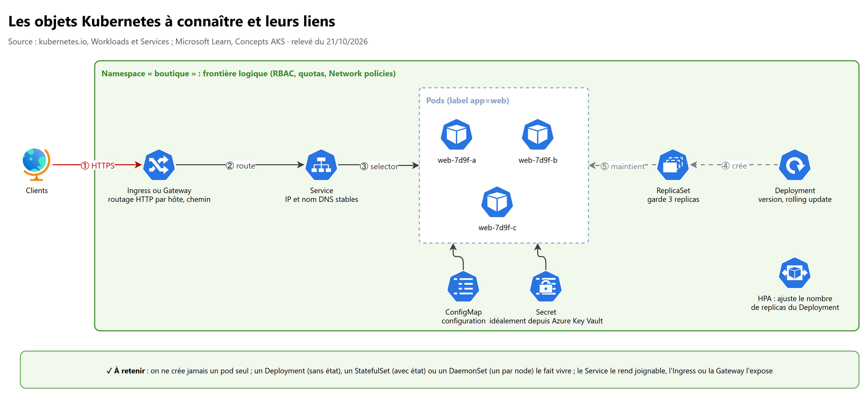Click the diagram title 'Les objets Kubernetes'
Image resolution: width=868 pixels, height=397 pixels.
click(171, 21)
